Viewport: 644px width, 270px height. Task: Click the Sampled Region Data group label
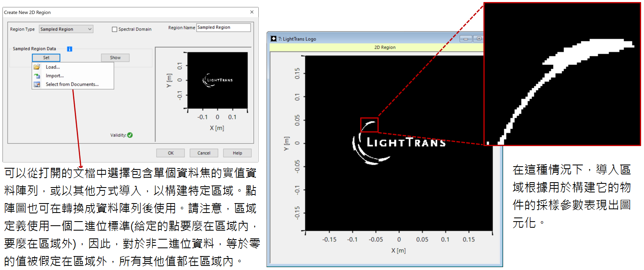coord(34,49)
